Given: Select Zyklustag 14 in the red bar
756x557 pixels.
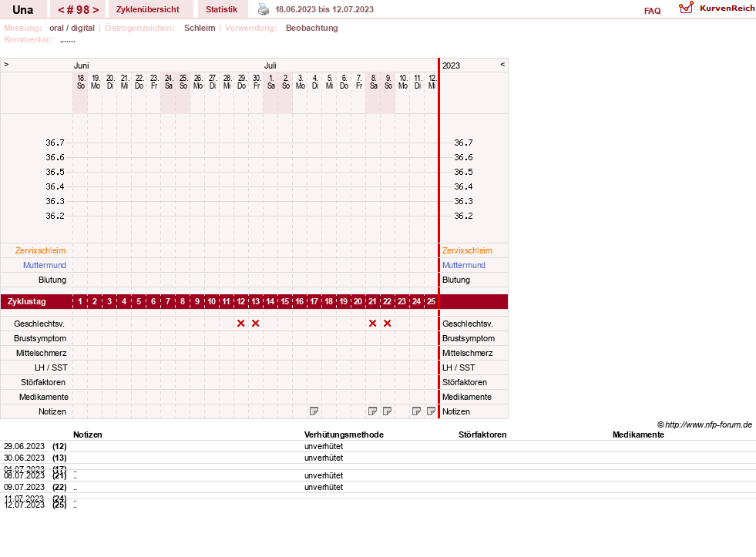Looking at the screenshot, I should click(x=270, y=302).
